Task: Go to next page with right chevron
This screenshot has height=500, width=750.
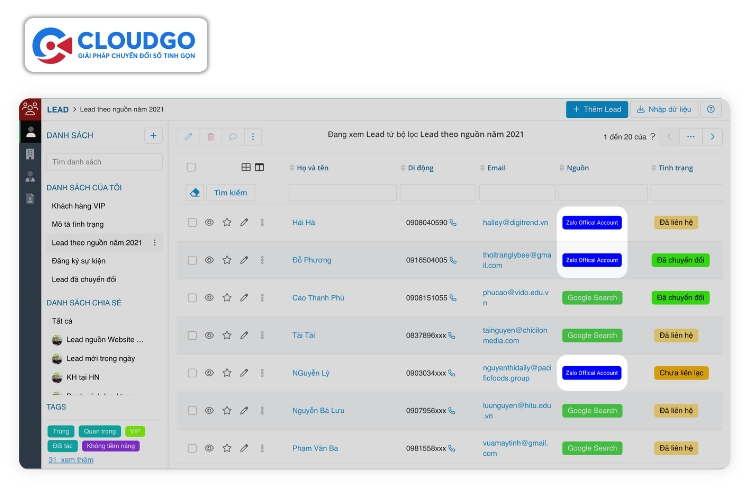Action: (712, 137)
